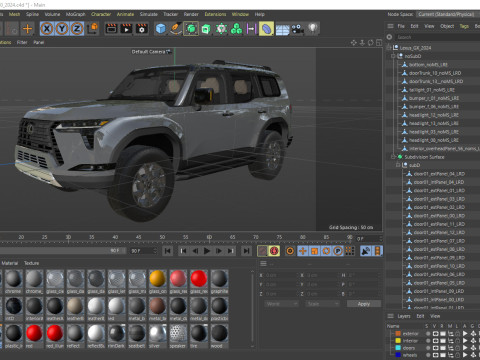480x360 pixels.
Task: Collapse the noSubD tree group
Action: [x=393, y=56]
